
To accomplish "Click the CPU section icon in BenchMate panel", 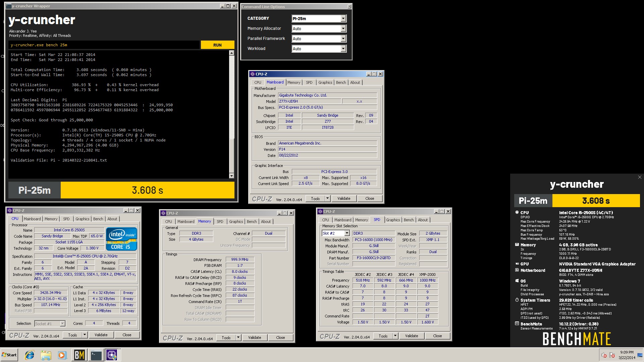I will tap(517, 212).
